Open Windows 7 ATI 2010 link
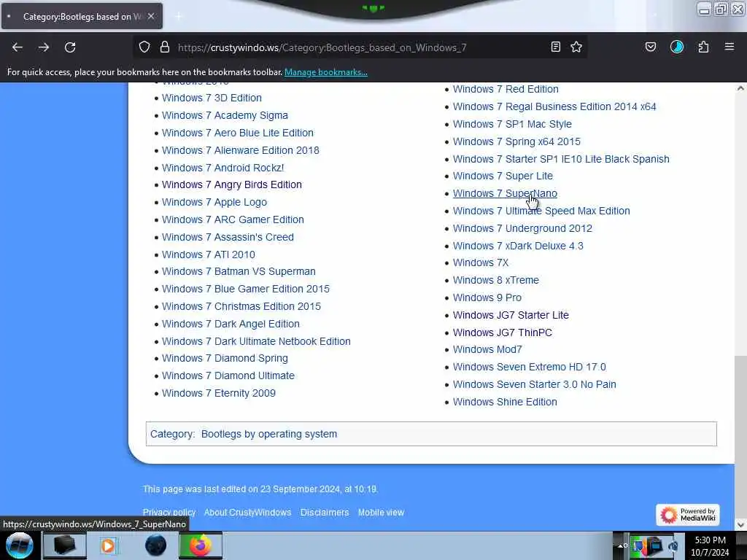This screenshot has width=747, height=560. point(209,254)
